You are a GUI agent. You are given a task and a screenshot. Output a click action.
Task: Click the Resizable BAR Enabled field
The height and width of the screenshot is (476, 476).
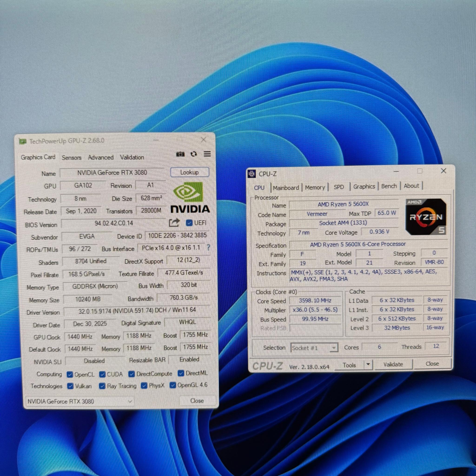[189, 360]
